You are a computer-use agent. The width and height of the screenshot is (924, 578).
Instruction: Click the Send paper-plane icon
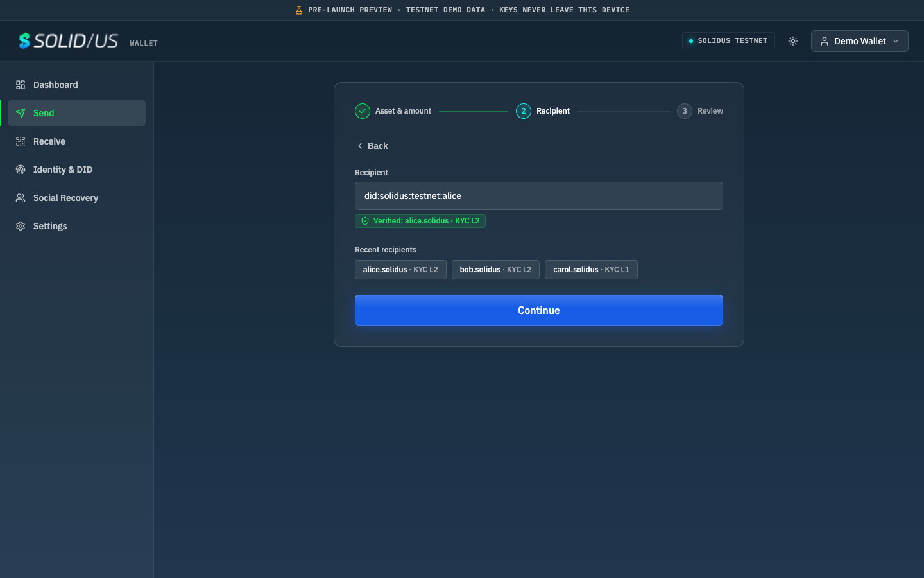tap(21, 113)
